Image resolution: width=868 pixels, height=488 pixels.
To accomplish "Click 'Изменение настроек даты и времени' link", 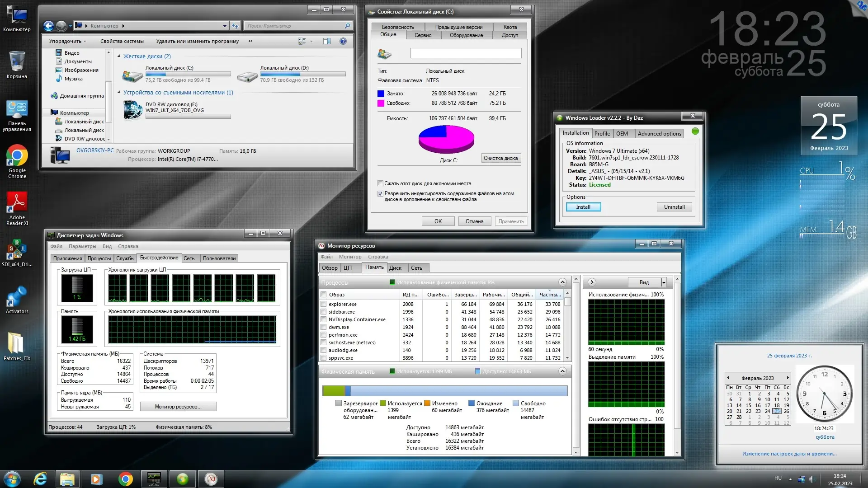I will [789, 453].
